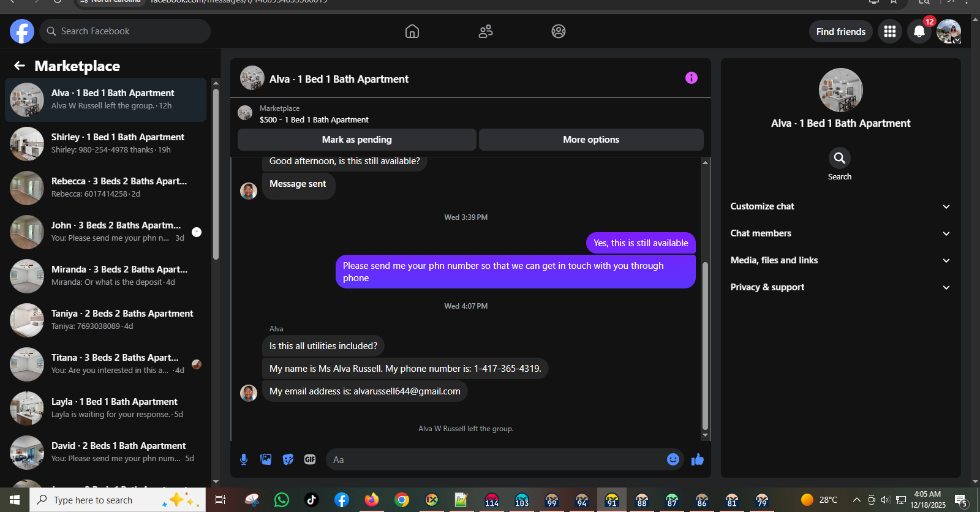The height and width of the screenshot is (512, 980).
Task: Open the Facebook apps grid menu
Action: coord(890,31)
